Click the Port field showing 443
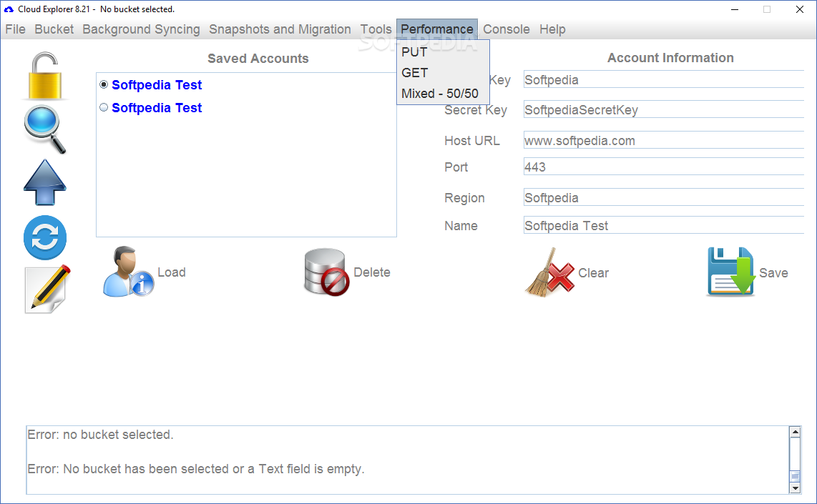The width and height of the screenshot is (817, 504). (x=664, y=167)
